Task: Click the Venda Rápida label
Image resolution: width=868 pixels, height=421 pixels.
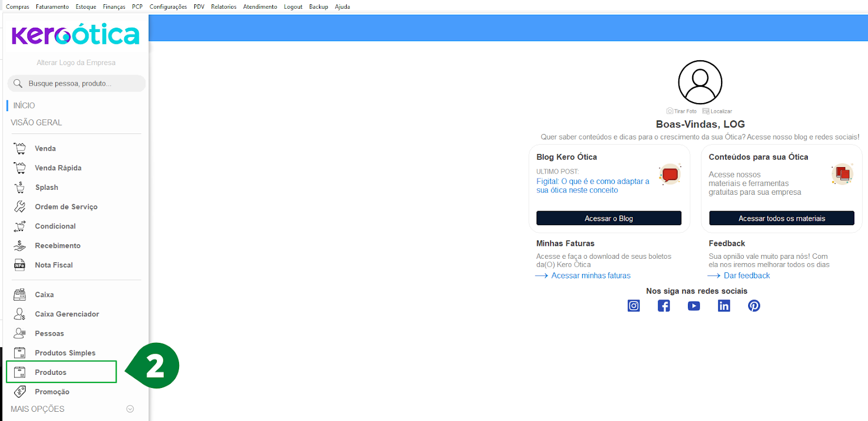Action: [x=58, y=168]
